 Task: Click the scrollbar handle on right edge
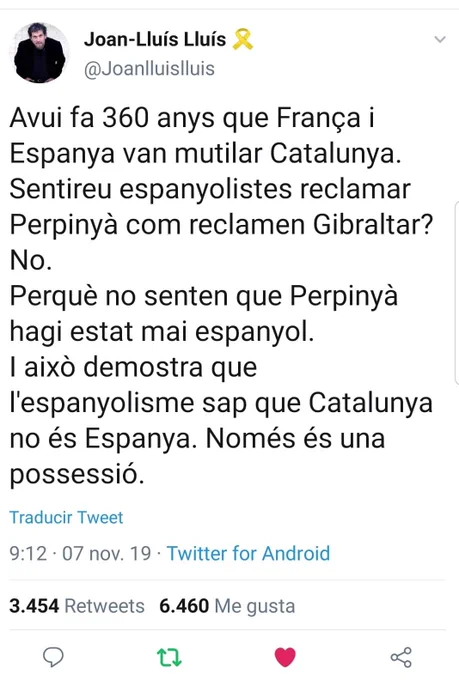point(457,293)
